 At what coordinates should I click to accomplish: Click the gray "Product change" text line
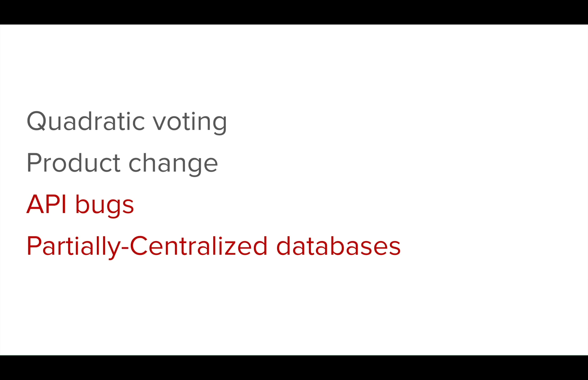point(122,163)
